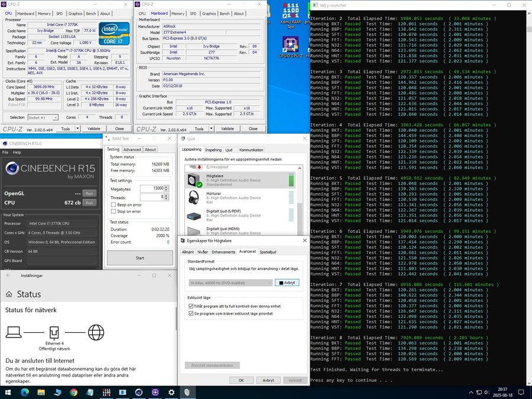Enable the 'Stop on error' checkbox
The height and width of the screenshot is (399, 532).
pos(113,211)
